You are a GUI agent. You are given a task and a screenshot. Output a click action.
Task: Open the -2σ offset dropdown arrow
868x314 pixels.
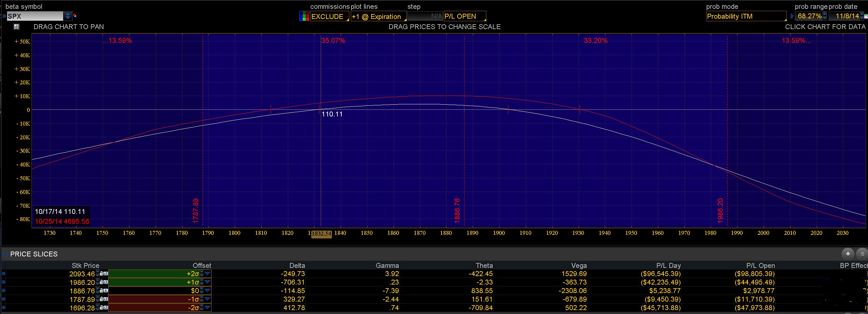click(x=208, y=307)
